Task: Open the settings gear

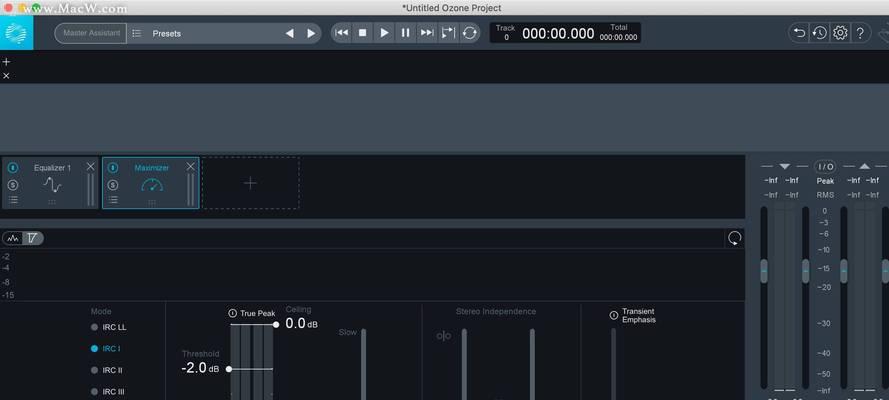Action: pyautogui.click(x=840, y=33)
